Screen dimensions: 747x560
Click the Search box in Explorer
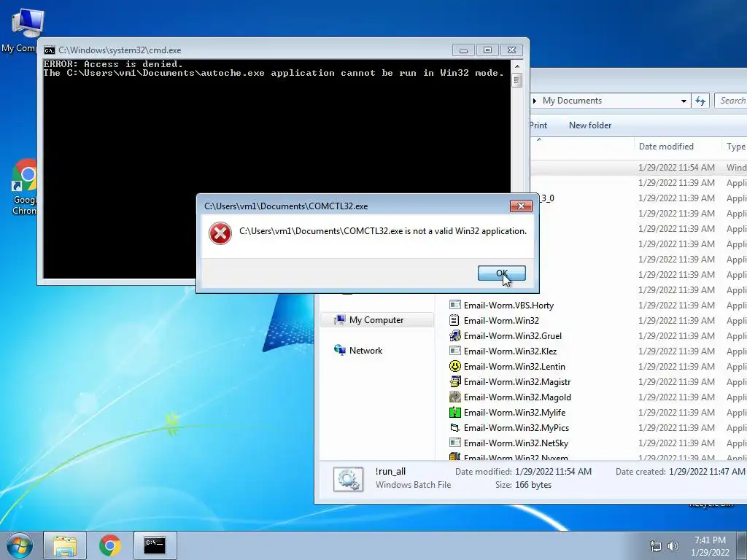[731, 101]
